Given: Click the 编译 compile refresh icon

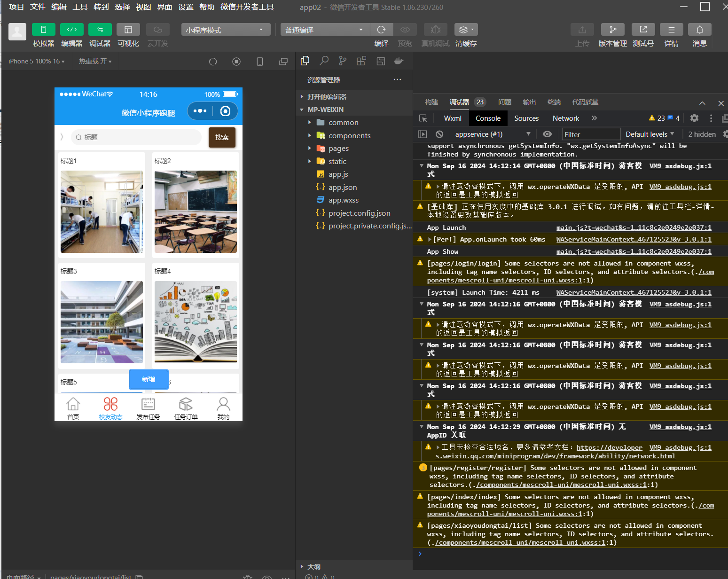Looking at the screenshot, I should 381,30.
